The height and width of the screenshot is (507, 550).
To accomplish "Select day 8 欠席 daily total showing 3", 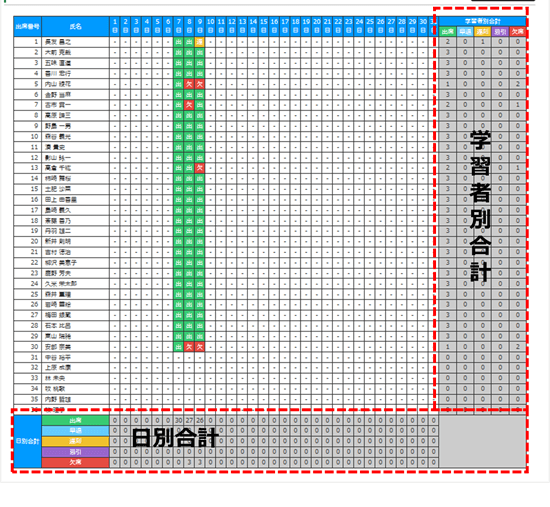I will click(189, 462).
